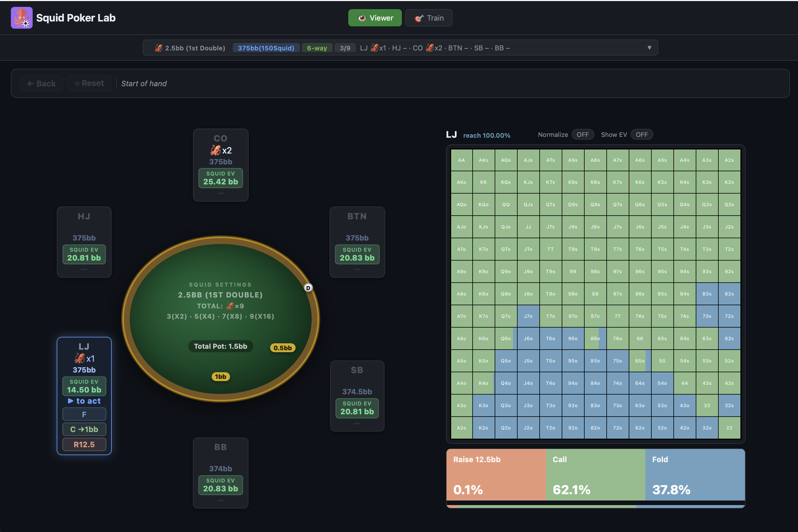Switch to the Train tab
This screenshot has width=798, height=532.
point(429,18)
